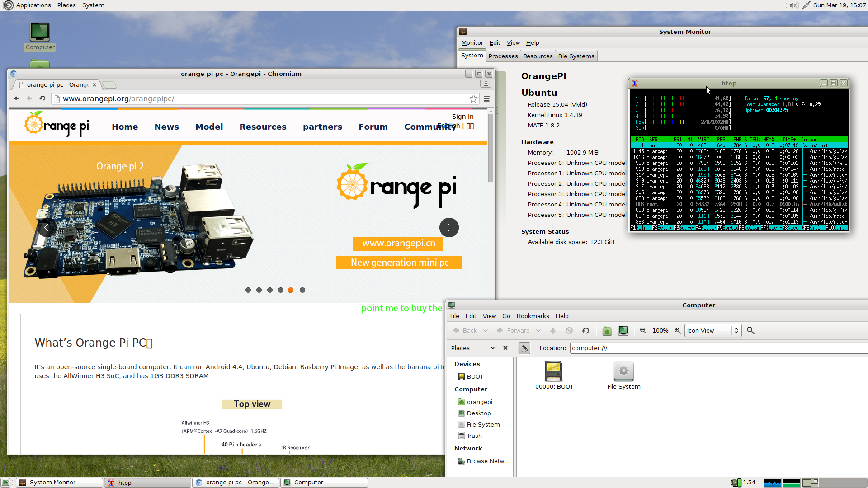Open the 00000: BOOT drive icon
This screenshot has width=868, height=488.
(x=554, y=375)
